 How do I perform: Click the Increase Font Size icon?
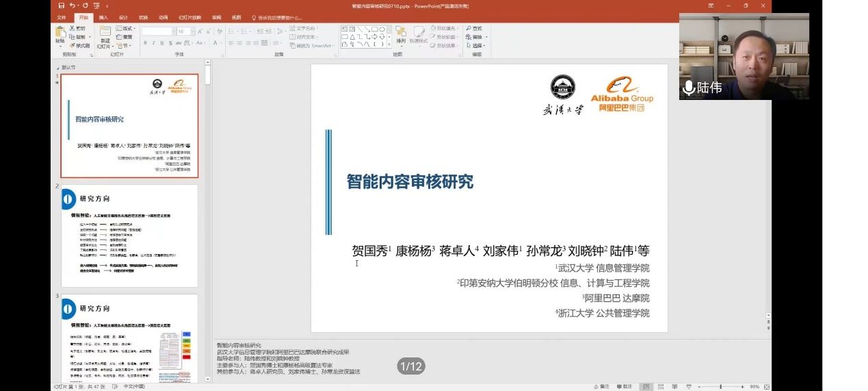[x=200, y=31]
